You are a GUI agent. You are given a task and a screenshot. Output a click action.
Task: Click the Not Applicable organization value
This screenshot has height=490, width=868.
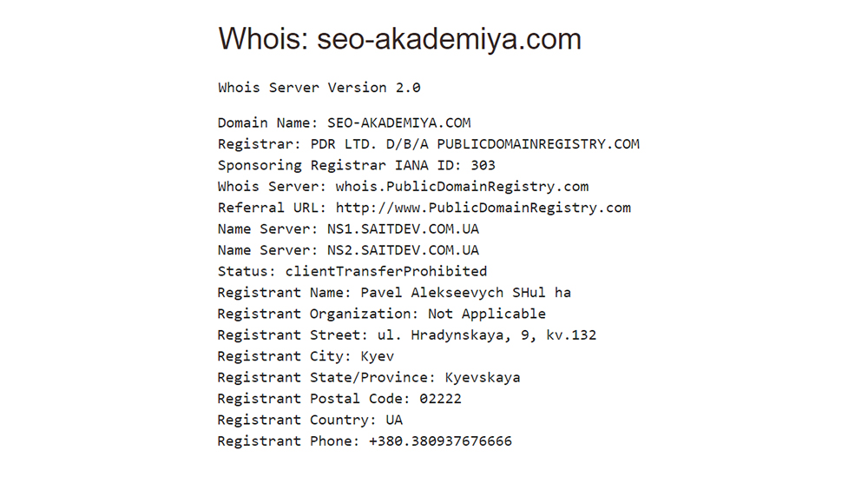click(487, 314)
